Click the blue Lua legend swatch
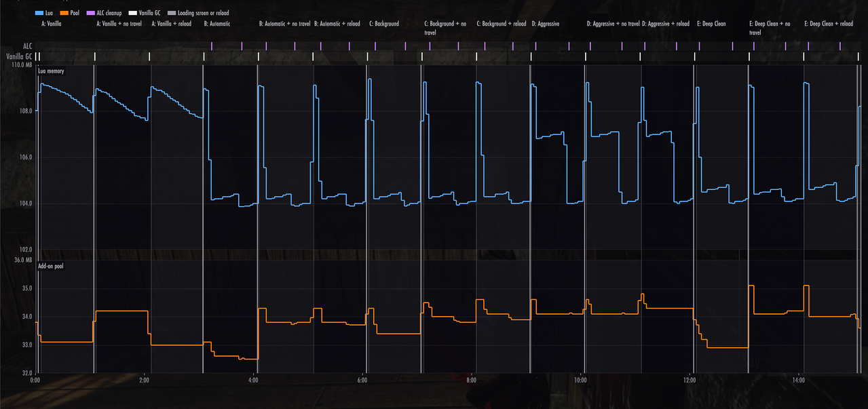Viewport: 868px width, 409px height. click(39, 13)
